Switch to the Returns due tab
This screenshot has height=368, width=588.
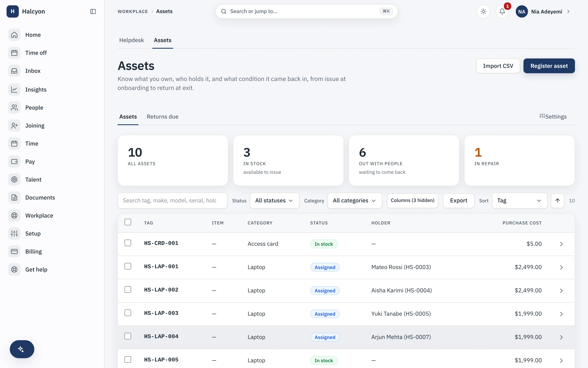click(x=163, y=117)
